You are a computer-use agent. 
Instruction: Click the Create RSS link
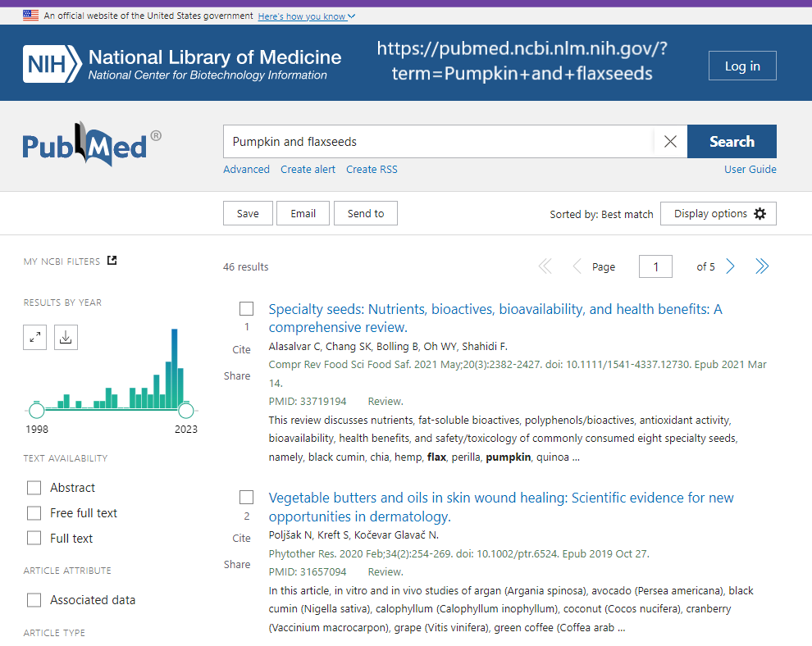point(372,169)
